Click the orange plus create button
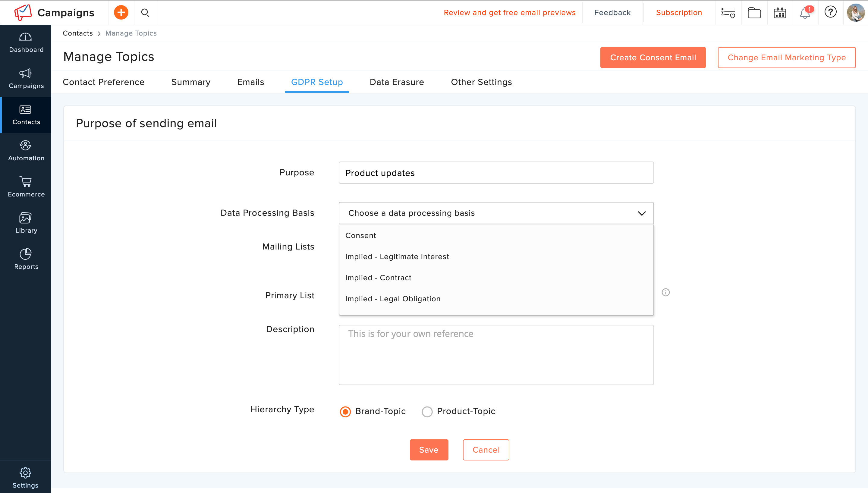Image resolution: width=868 pixels, height=493 pixels. [121, 13]
